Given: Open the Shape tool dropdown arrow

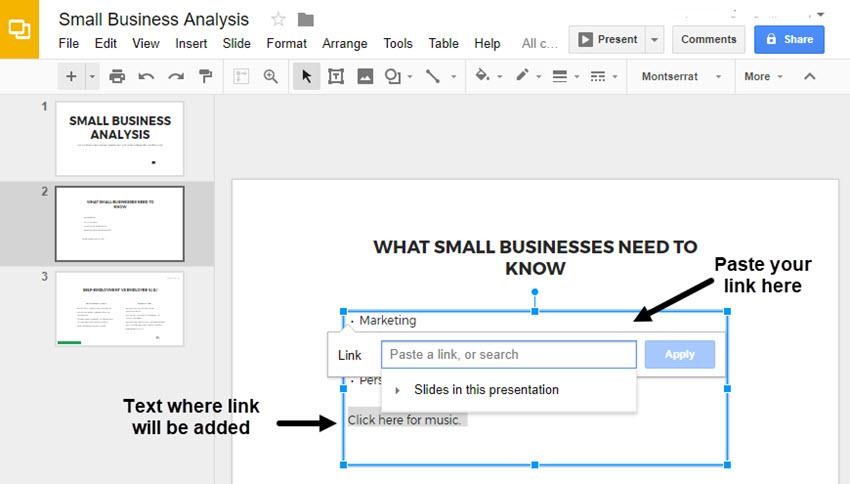Looking at the screenshot, I should [x=410, y=76].
